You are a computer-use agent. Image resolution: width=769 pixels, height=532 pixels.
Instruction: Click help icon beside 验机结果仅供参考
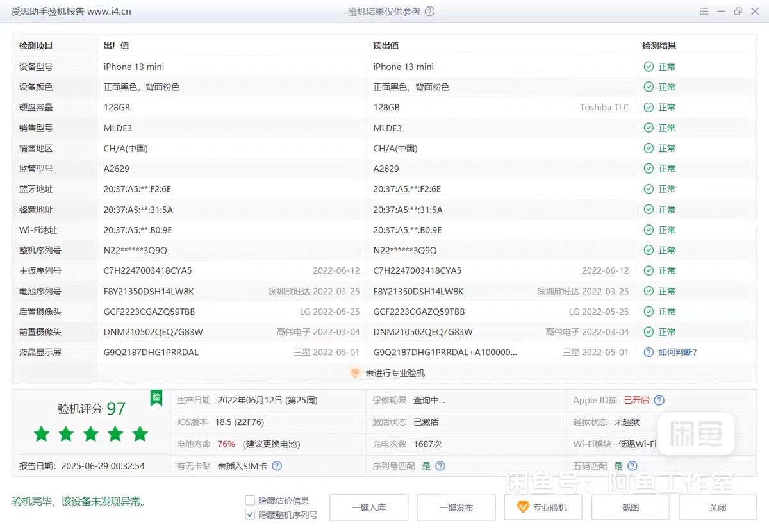point(430,12)
